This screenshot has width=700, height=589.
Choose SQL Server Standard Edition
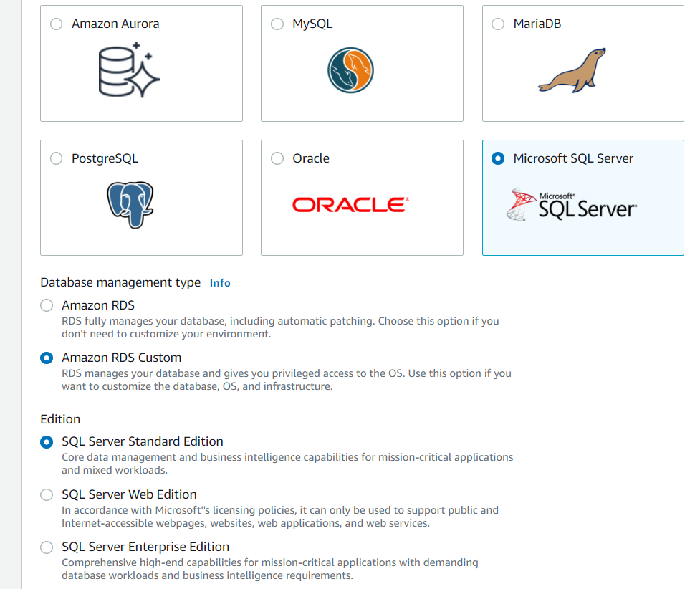click(x=47, y=441)
